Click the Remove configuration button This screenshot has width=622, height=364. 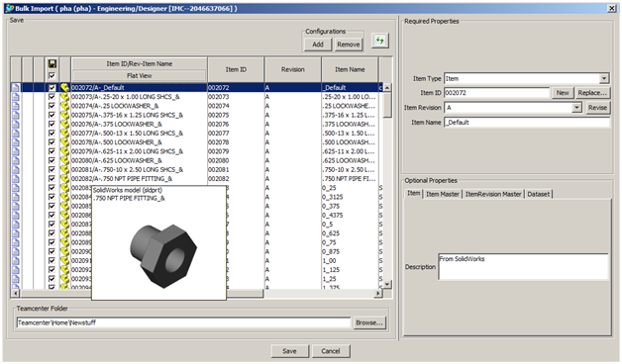tap(349, 45)
